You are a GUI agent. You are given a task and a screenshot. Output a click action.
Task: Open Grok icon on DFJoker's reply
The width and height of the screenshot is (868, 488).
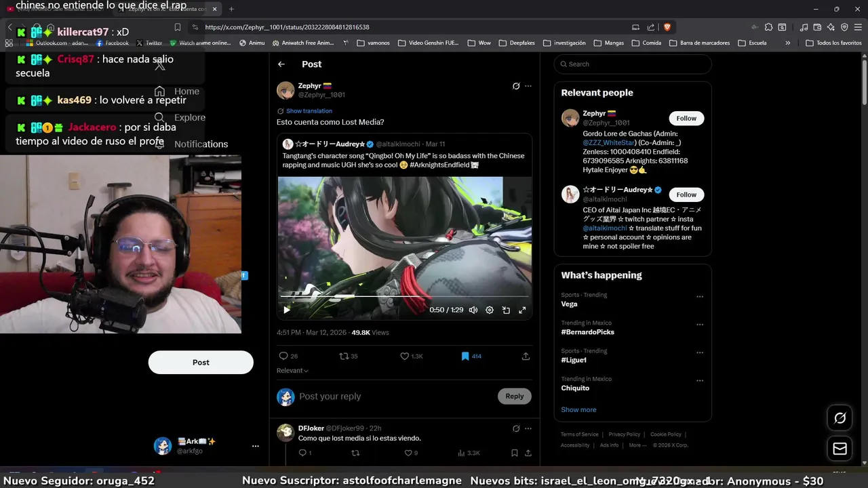516,428
